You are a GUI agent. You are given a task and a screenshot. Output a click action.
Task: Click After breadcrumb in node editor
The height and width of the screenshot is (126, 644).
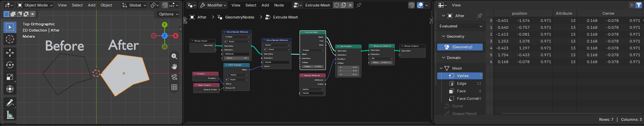[x=202, y=17]
